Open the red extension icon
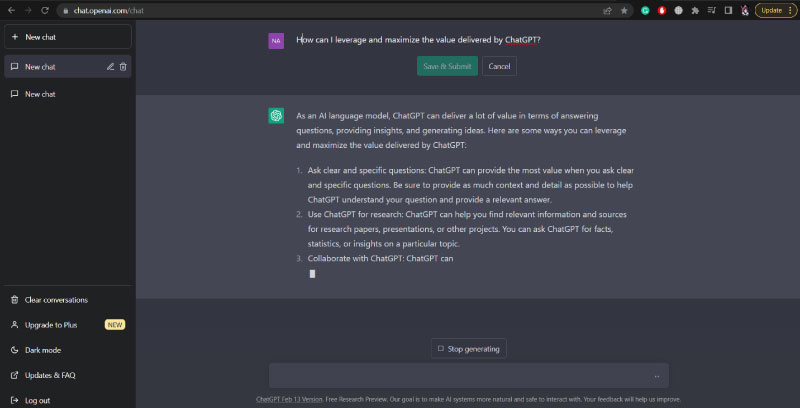 662,11
